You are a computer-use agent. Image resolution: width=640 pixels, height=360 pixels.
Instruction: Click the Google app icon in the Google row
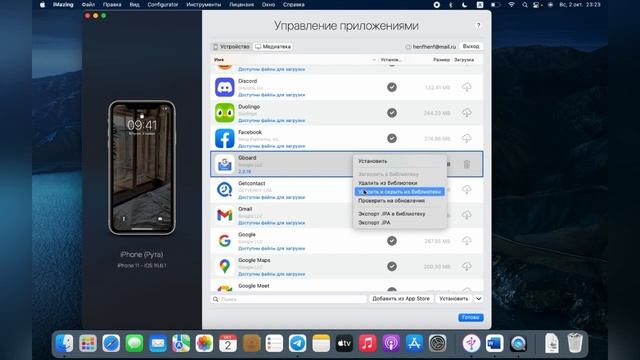click(x=224, y=241)
